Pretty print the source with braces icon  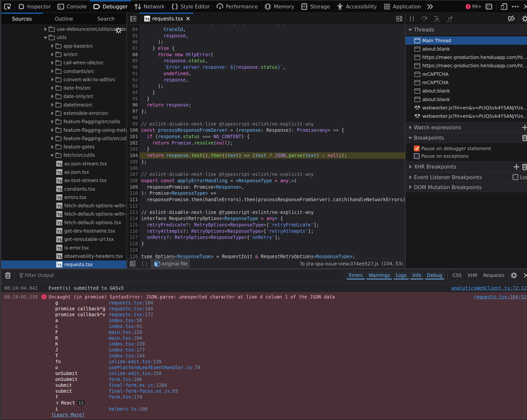click(145, 264)
